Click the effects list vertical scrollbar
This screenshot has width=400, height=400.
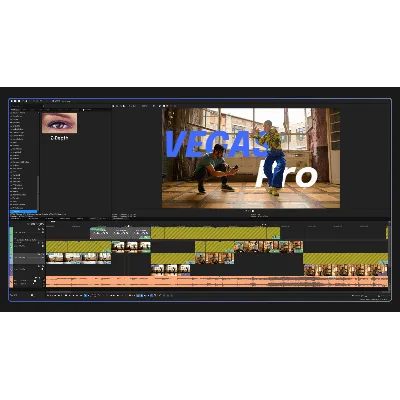click(38, 193)
